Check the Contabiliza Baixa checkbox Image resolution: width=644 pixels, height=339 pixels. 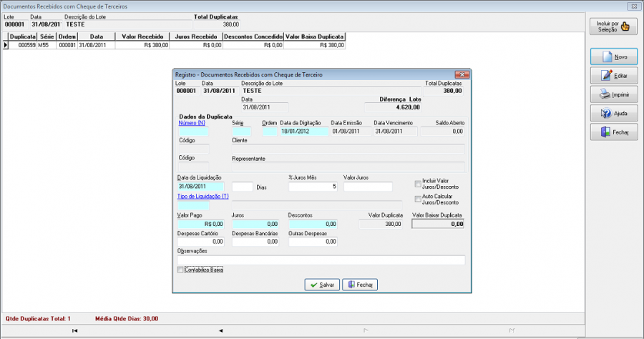click(180, 270)
